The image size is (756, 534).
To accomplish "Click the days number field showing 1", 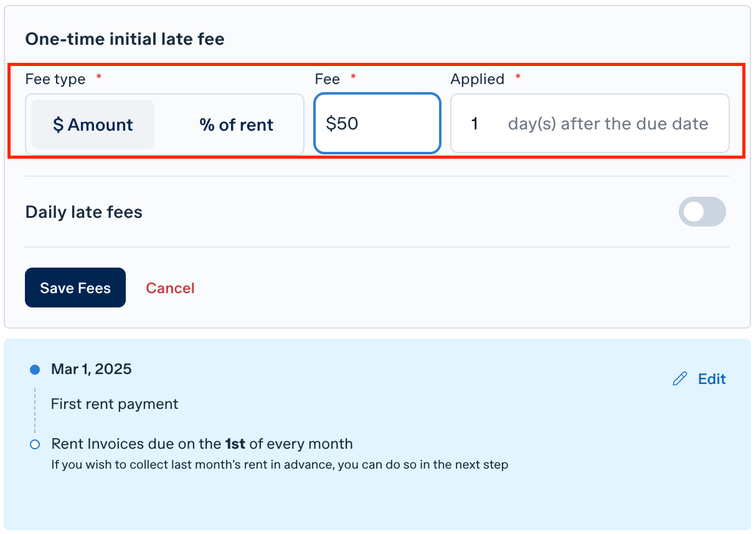I will click(475, 123).
